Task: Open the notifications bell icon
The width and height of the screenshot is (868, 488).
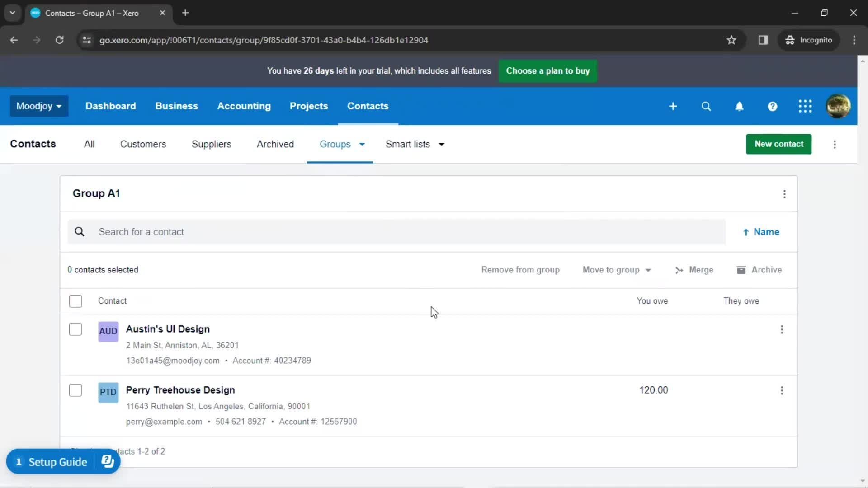Action: point(739,106)
